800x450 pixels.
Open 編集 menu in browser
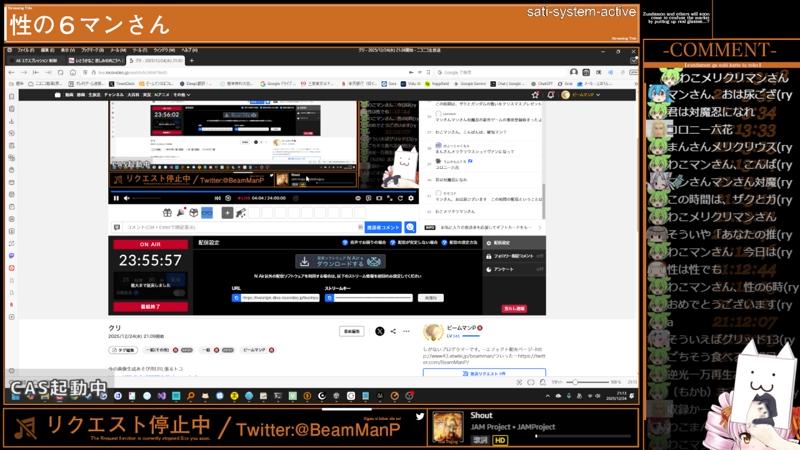pyautogui.click(x=47, y=50)
